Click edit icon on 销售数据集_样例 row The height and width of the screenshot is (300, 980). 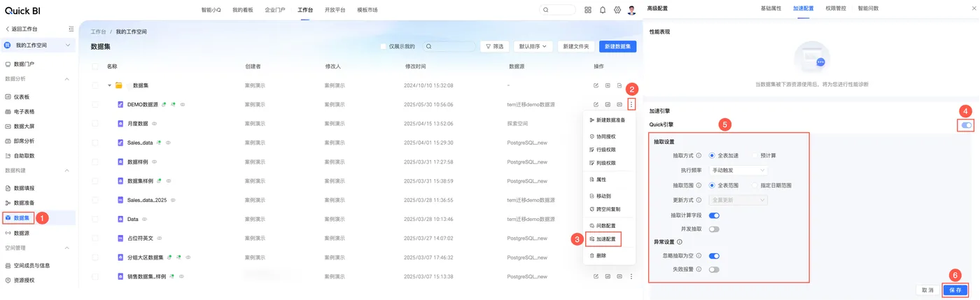tap(596, 276)
